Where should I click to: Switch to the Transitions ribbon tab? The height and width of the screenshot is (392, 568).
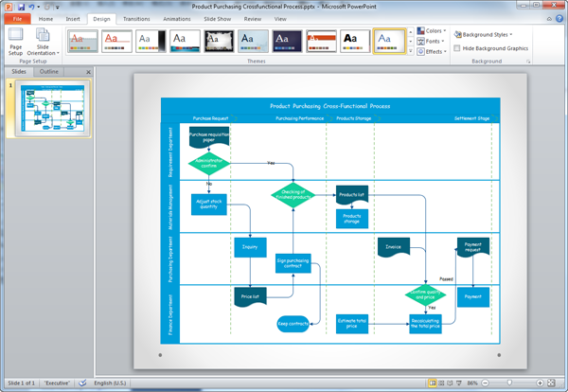pos(136,18)
